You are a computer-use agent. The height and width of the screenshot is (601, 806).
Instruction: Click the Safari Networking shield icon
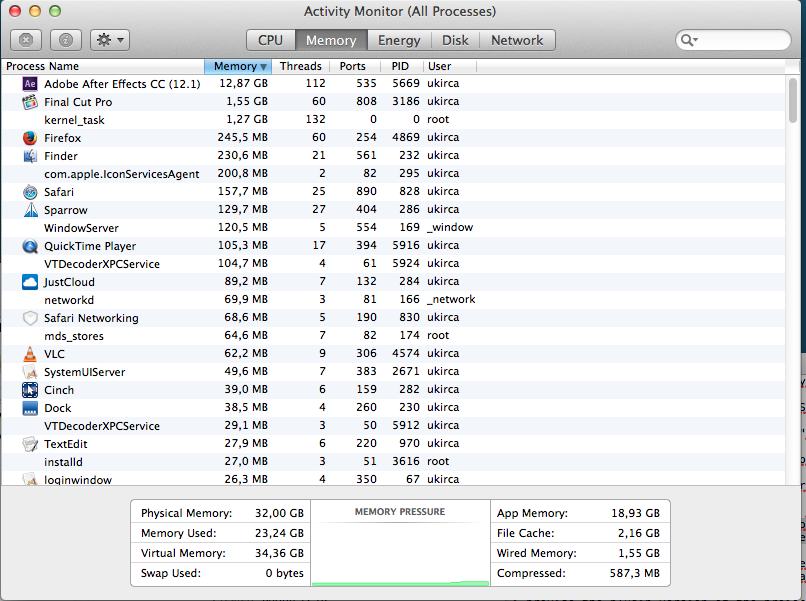coord(30,318)
